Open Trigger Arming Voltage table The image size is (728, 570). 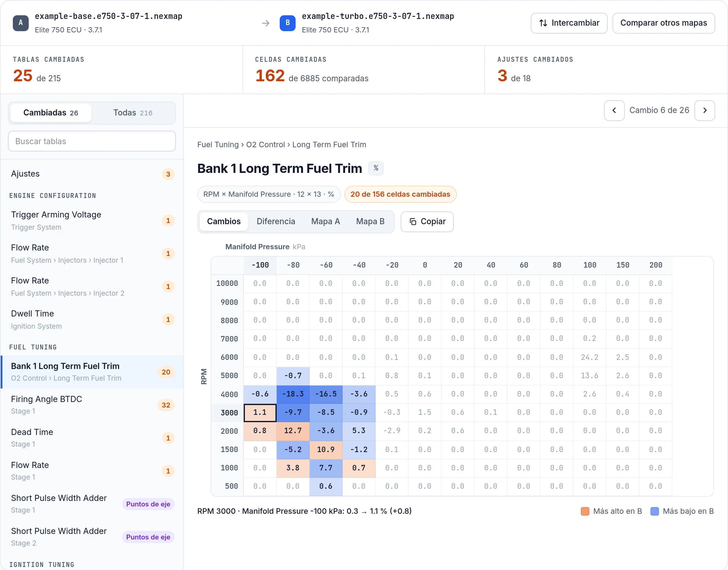tap(92, 221)
